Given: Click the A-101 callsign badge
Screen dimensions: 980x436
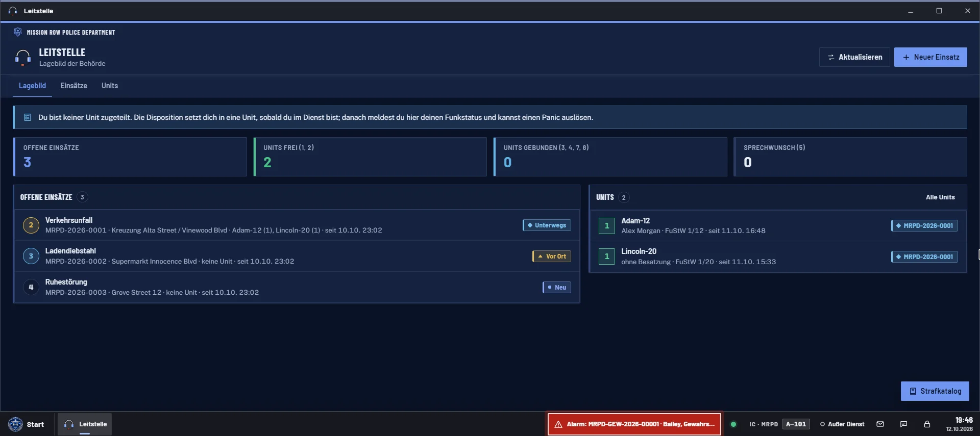Looking at the screenshot, I should click(796, 424).
